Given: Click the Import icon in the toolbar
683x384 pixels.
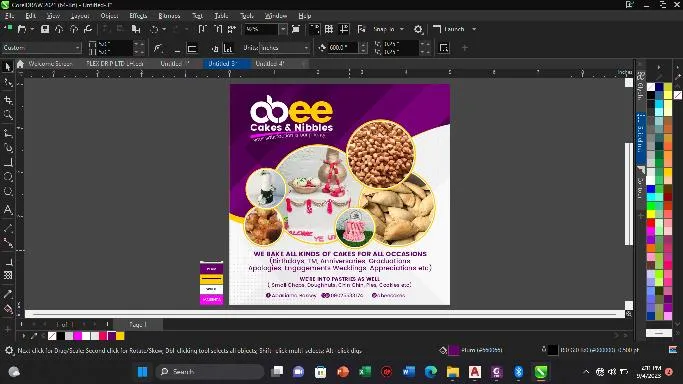Looking at the screenshot, I should pos(203,29).
